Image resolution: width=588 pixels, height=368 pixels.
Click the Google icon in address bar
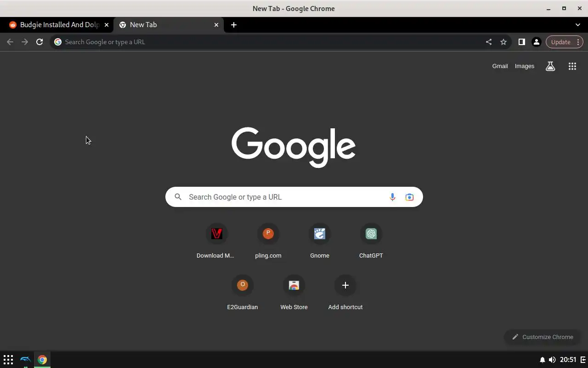58,42
